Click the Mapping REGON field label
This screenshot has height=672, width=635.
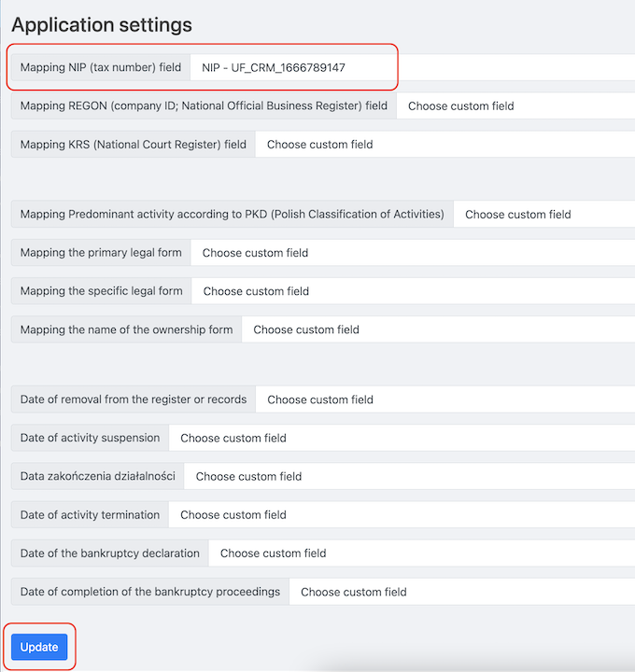click(x=204, y=106)
